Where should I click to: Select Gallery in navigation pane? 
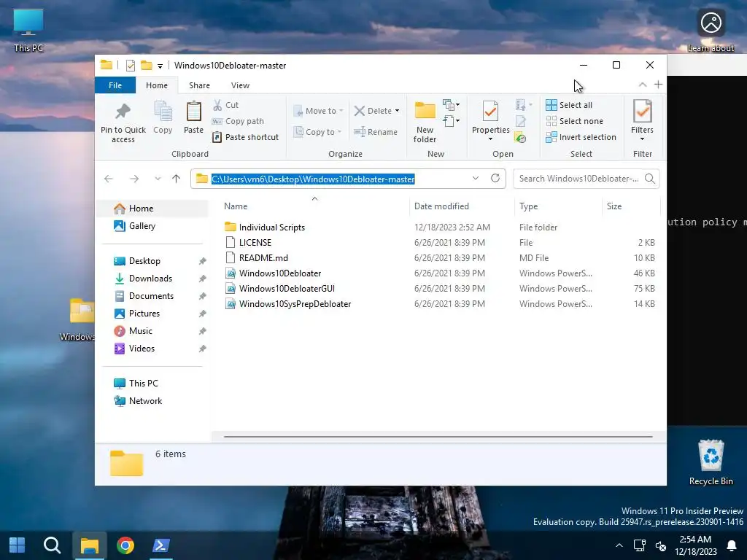coord(153,226)
